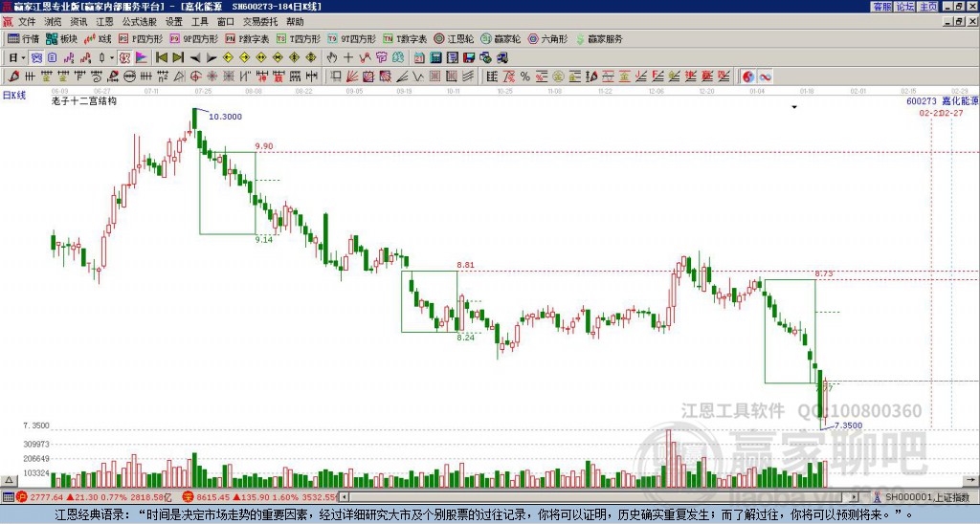Open the 公式选股 menu
This screenshot has width=980, height=524.
click(x=140, y=22)
